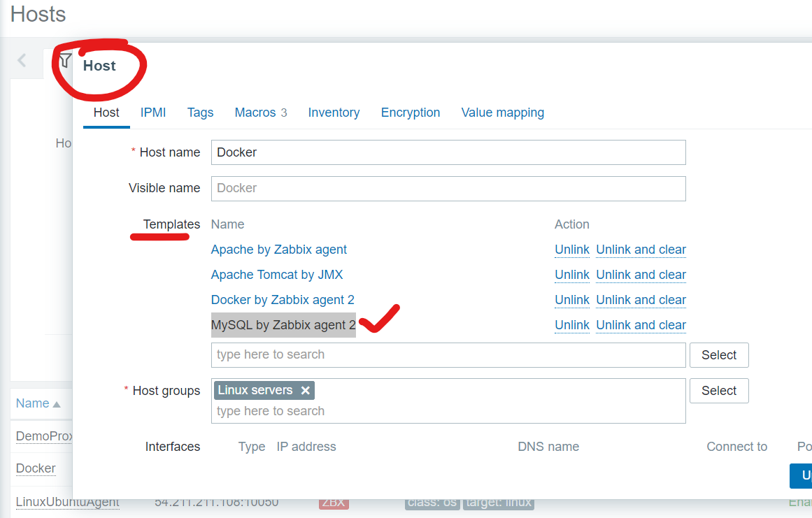Click the Visible name input field

(448, 188)
